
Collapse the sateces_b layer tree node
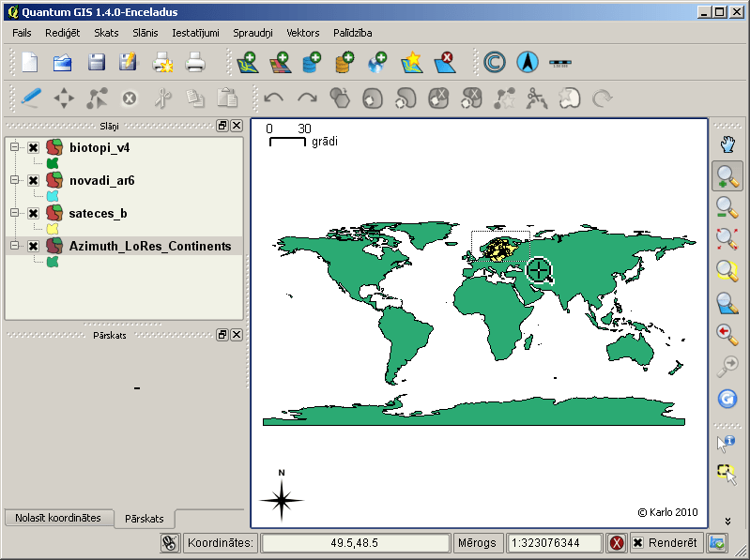[15, 213]
